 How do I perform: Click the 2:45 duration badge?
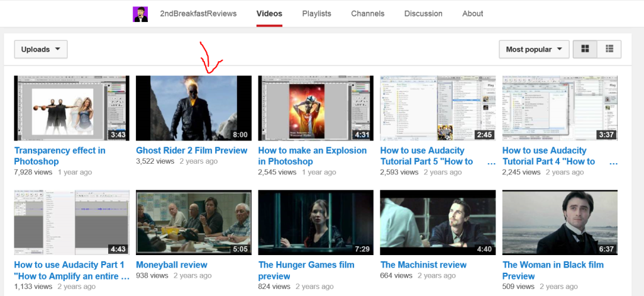pyautogui.click(x=485, y=135)
